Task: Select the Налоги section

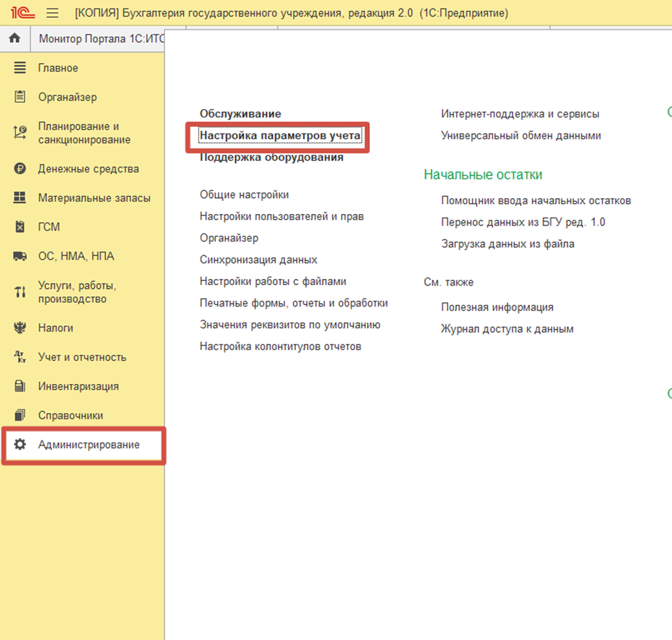Action: [x=56, y=328]
